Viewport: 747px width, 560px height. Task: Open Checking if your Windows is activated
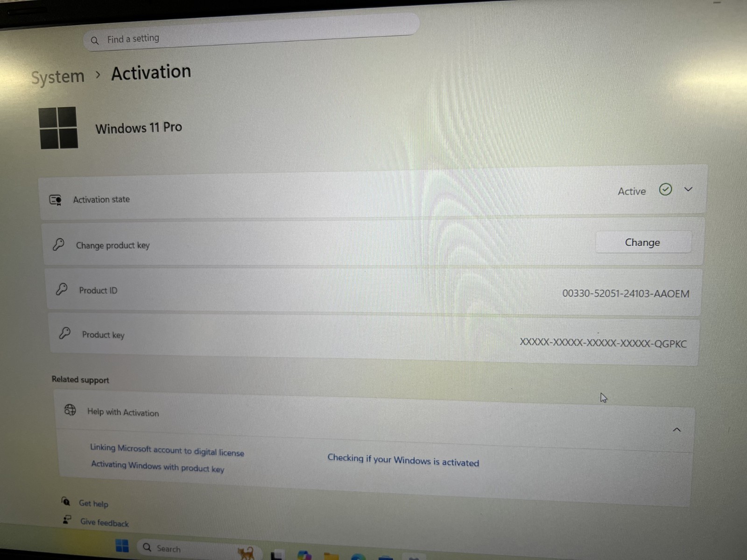[x=403, y=460]
